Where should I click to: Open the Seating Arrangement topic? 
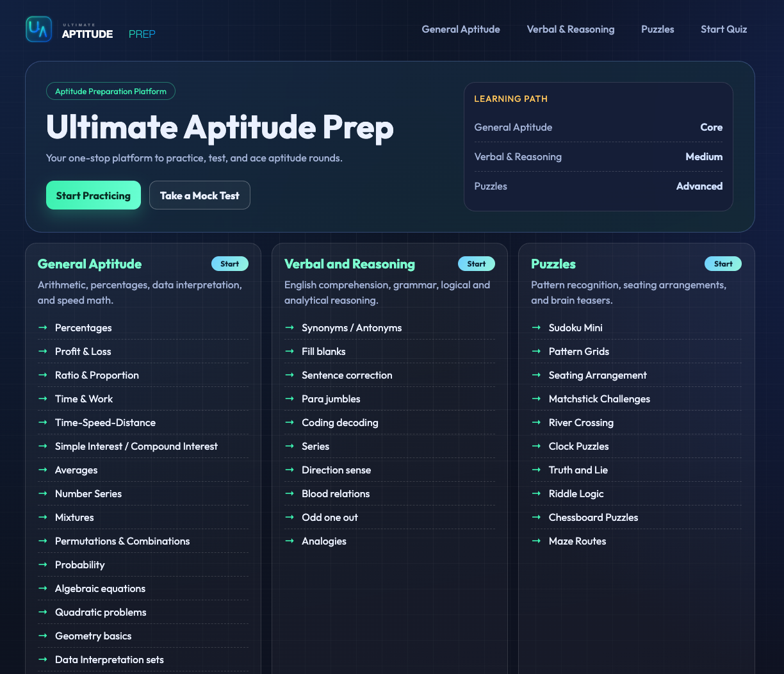point(597,375)
